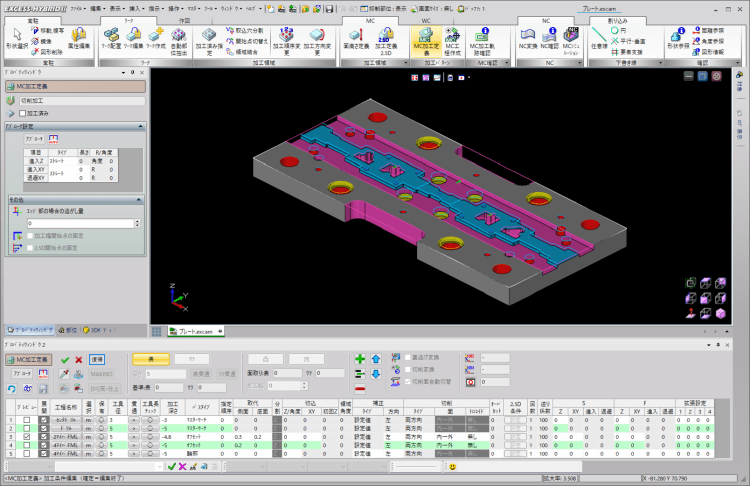
Task: Toggle the 加工済み checkbox
Action: [x=22, y=113]
